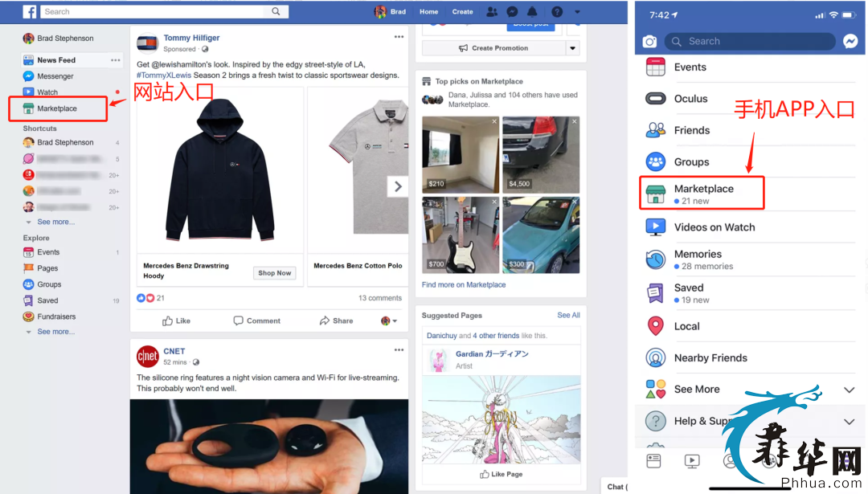Click Shop Now on hoody ad
The width and height of the screenshot is (868, 494).
[274, 273]
